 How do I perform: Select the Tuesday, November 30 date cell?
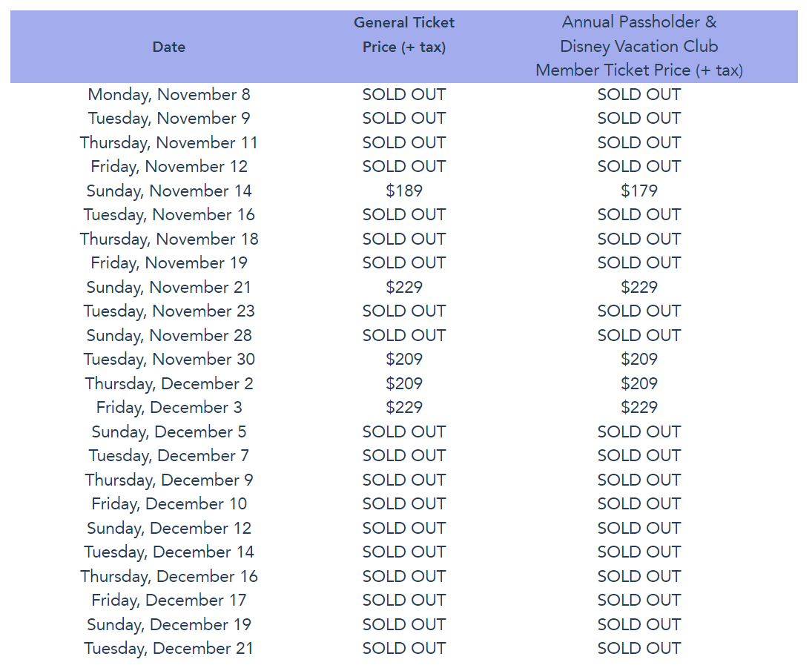point(169,359)
